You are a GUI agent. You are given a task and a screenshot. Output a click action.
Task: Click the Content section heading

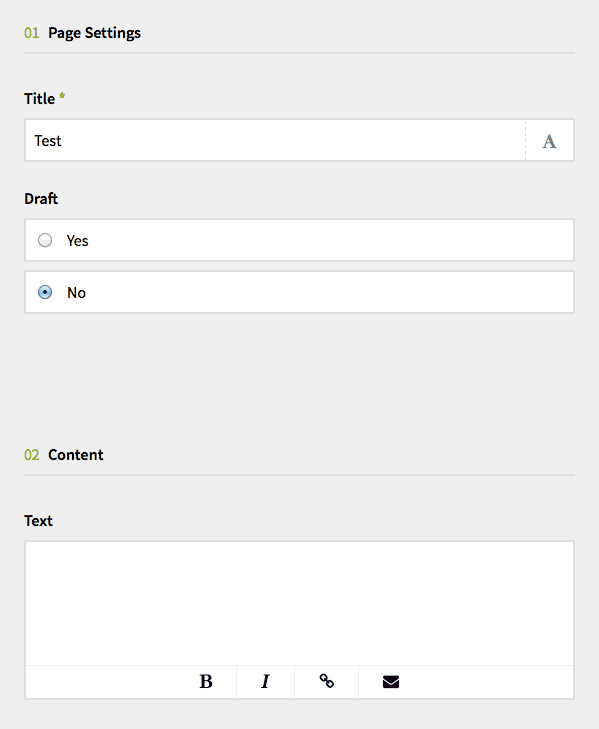75,455
